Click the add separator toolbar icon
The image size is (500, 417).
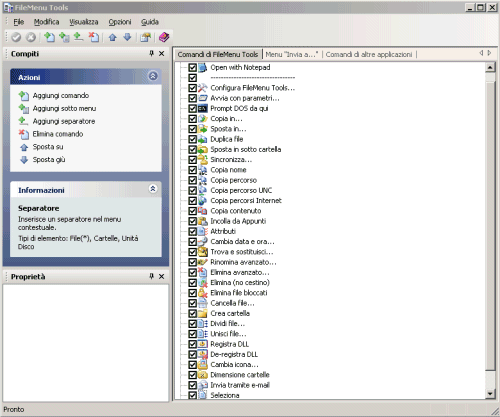click(79, 37)
